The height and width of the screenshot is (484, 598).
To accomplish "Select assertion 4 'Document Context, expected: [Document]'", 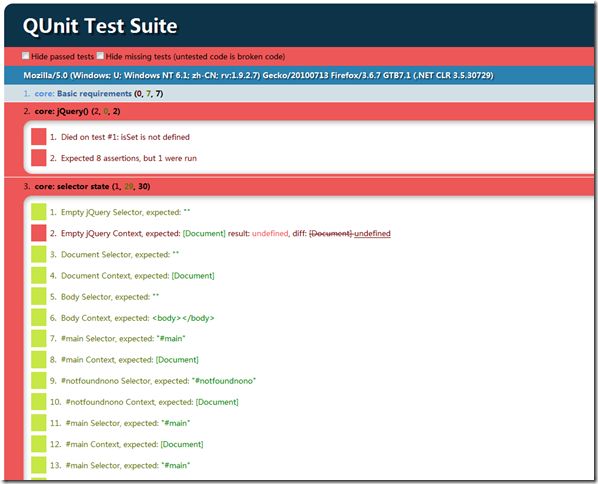I will 132,275.
